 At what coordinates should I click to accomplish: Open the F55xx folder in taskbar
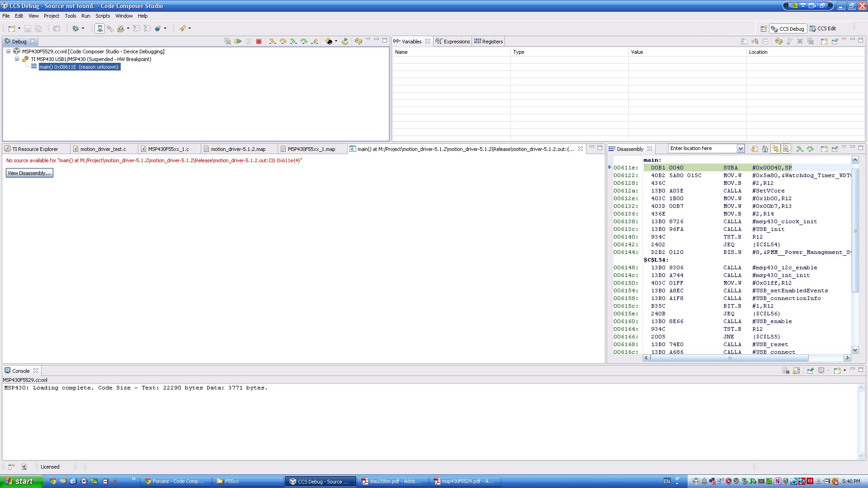point(247,481)
